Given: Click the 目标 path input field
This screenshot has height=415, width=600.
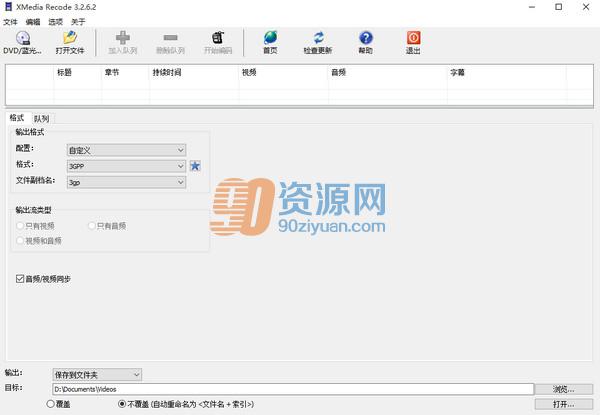Looking at the screenshot, I should pyautogui.click(x=293, y=389).
